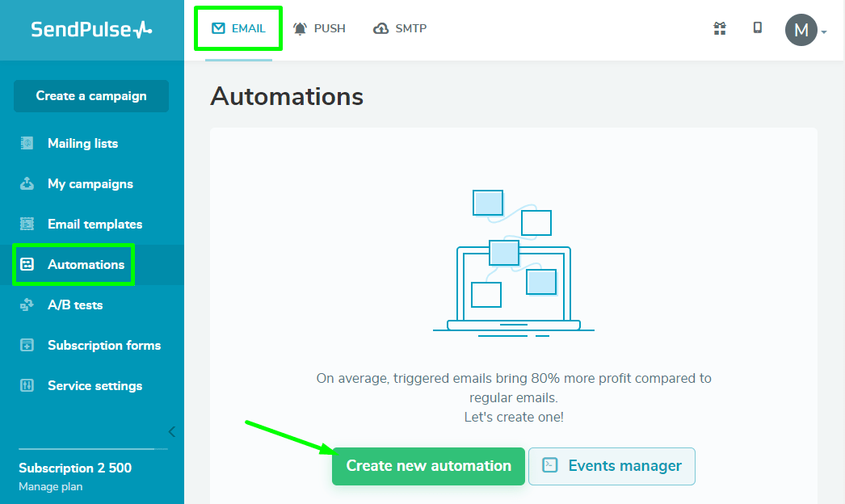Open the EMAIL tab
Viewport: 845px width, 504px height.
pos(238,28)
